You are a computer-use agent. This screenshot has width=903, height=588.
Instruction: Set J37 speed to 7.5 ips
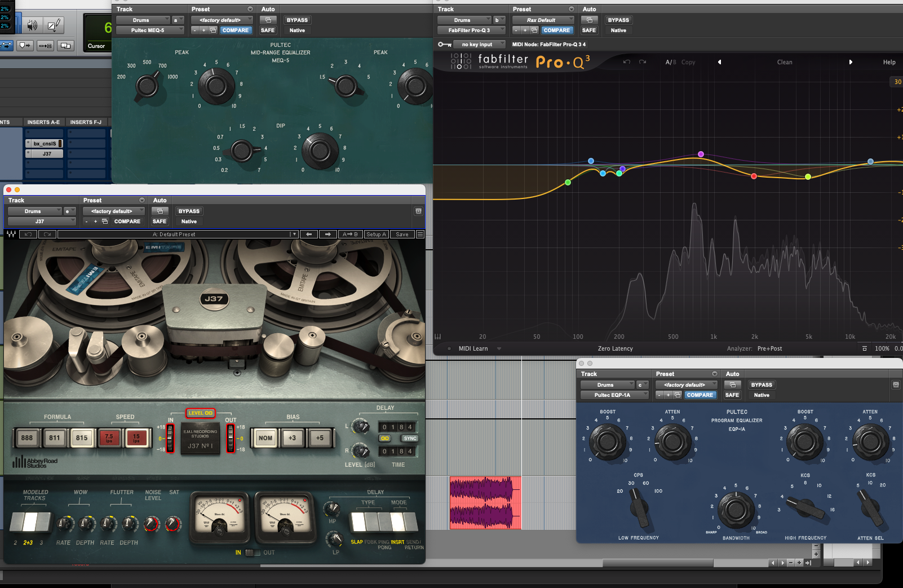[109, 437]
